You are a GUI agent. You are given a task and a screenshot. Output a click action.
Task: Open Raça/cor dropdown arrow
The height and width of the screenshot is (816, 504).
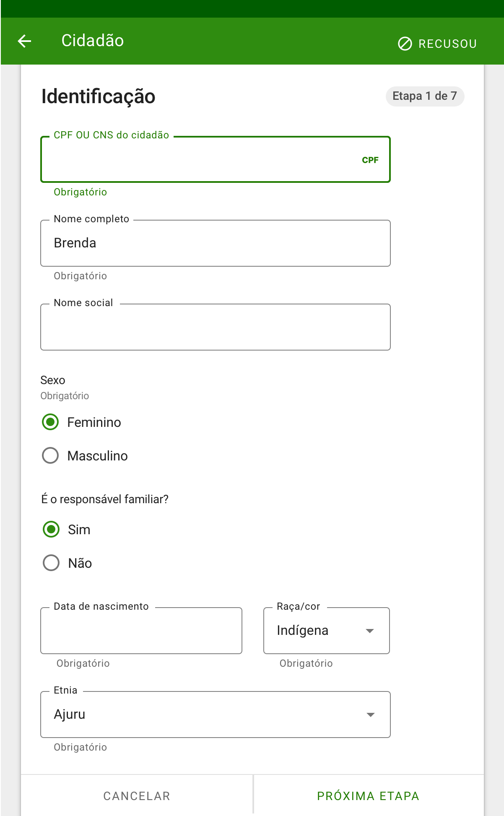(x=370, y=631)
